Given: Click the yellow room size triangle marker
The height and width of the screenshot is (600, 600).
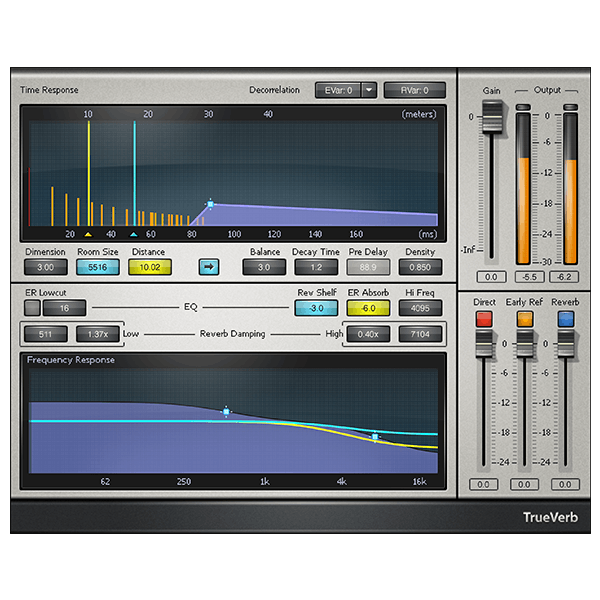Looking at the screenshot, I should click(x=88, y=233).
